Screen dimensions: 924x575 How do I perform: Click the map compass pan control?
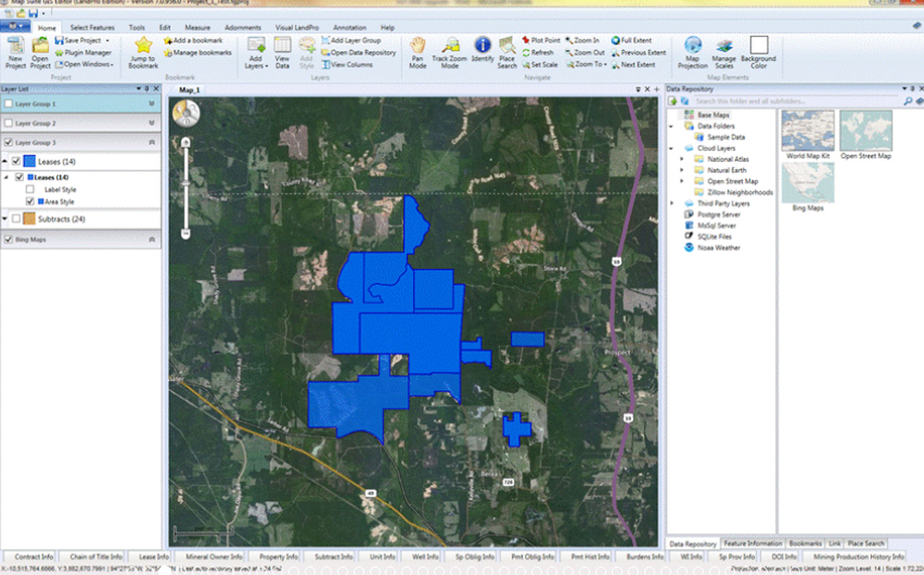pos(187,113)
